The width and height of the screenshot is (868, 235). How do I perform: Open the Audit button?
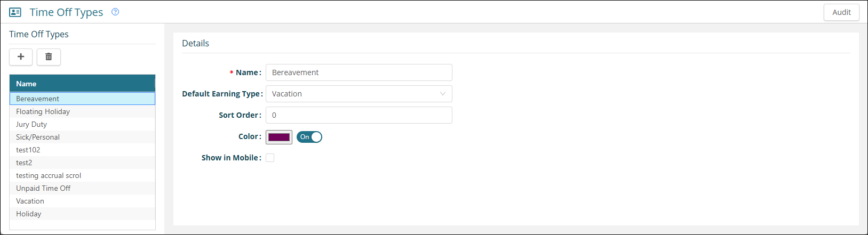(x=841, y=12)
